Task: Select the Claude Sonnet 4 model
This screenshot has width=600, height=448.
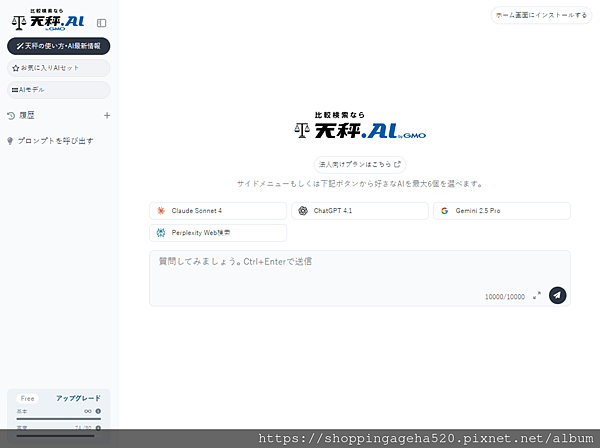Action: click(x=218, y=211)
